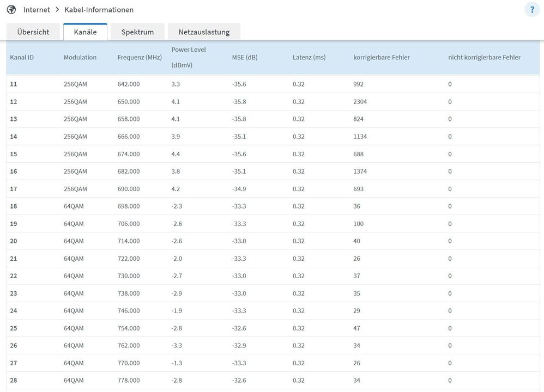This screenshot has height=392, width=544.
Task: Select the row for Kanal ID 11
Action: (x=273, y=84)
